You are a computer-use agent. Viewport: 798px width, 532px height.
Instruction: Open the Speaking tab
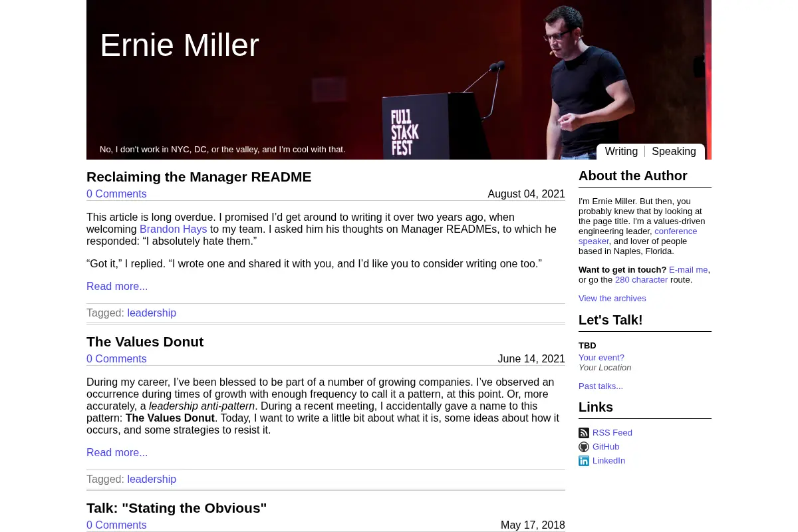pyautogui.click(x=674, y=152)
